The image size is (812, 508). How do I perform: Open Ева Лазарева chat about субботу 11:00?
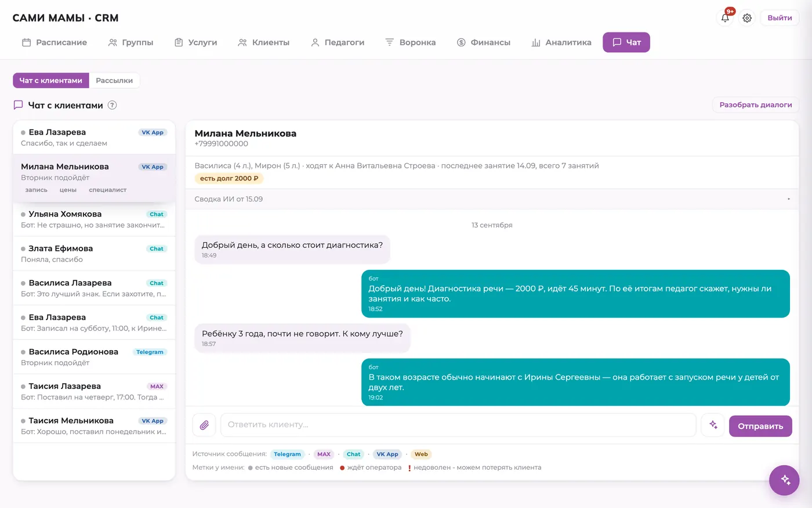[x=94, y=322]
